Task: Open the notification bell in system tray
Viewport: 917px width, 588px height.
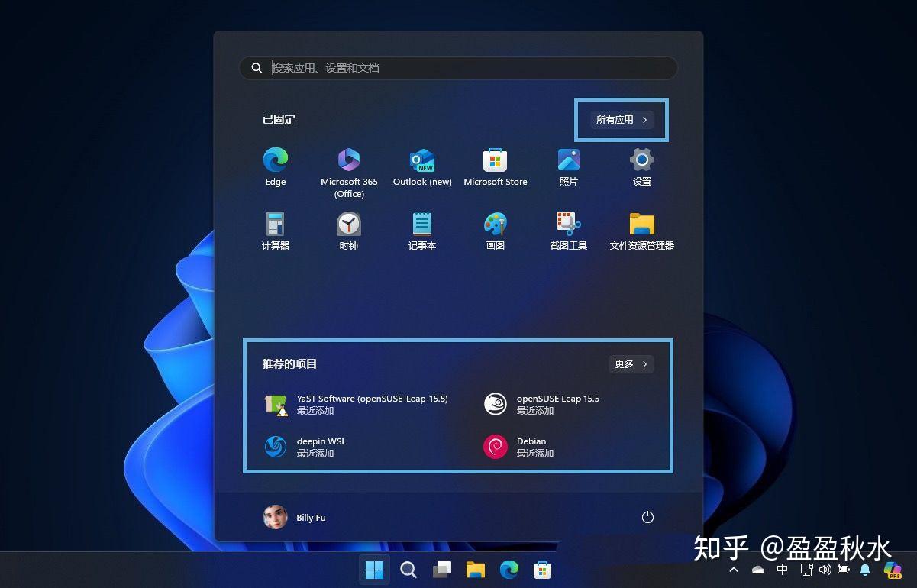Action: click(865, 570)
